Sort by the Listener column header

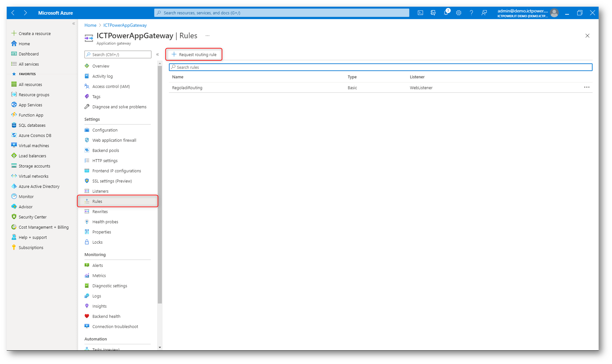pyautogui.click(x=417, y=77)
